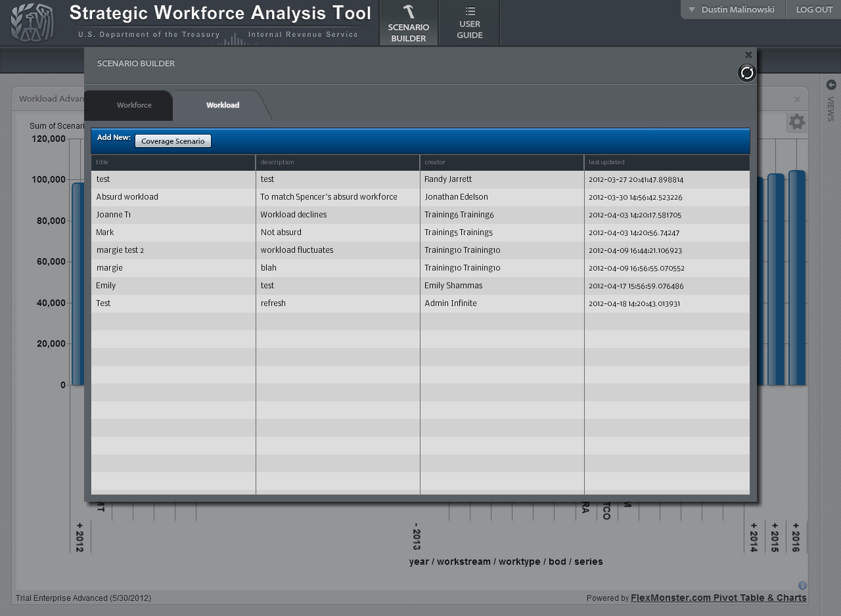Click the info icon at chart bottom
This screenshot has width=841, height=616.
pos(802,585)
